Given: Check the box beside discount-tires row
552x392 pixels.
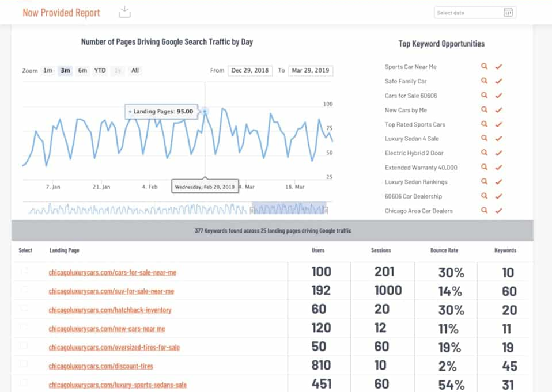Looking at the screenshot, I should pyautogui.click(x=24, y=364).
